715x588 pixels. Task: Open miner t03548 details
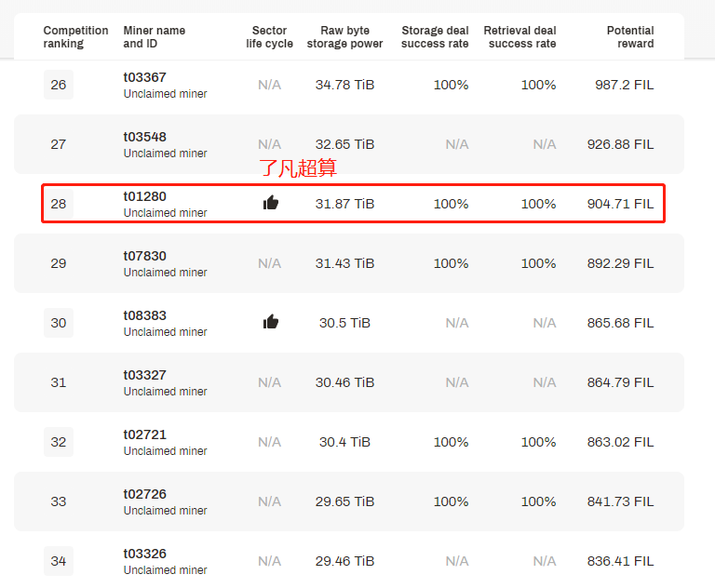(x=144, y=137)
